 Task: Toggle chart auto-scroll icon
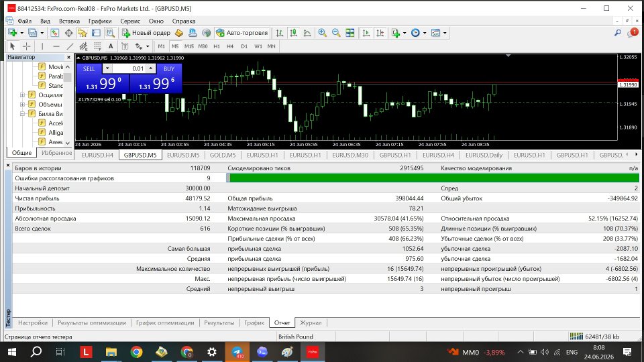point(366,33)
